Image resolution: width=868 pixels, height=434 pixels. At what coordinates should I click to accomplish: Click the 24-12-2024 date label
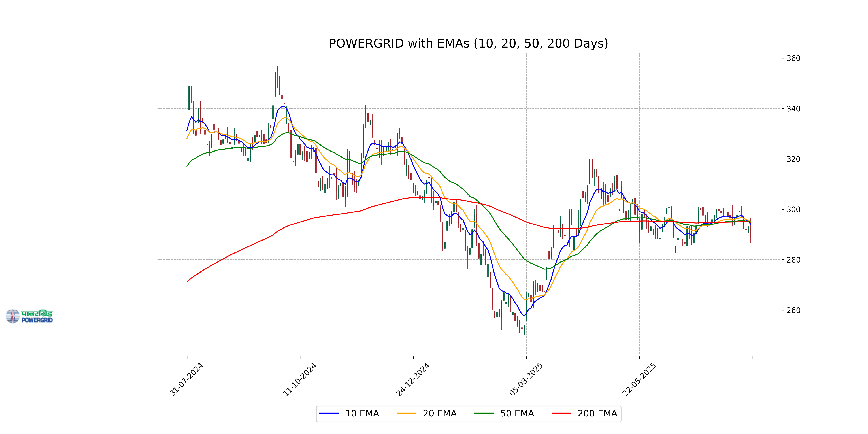tap(413, 379)
